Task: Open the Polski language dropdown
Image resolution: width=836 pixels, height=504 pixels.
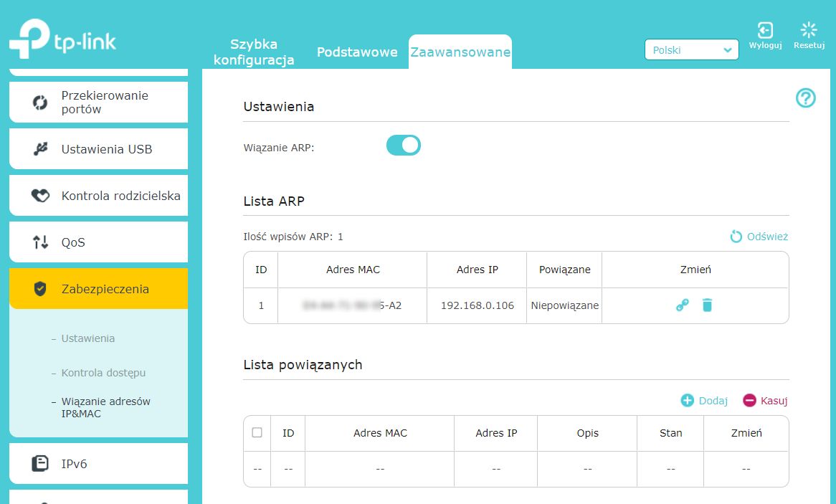Action: pyautogui.click(x=691, y=49)
